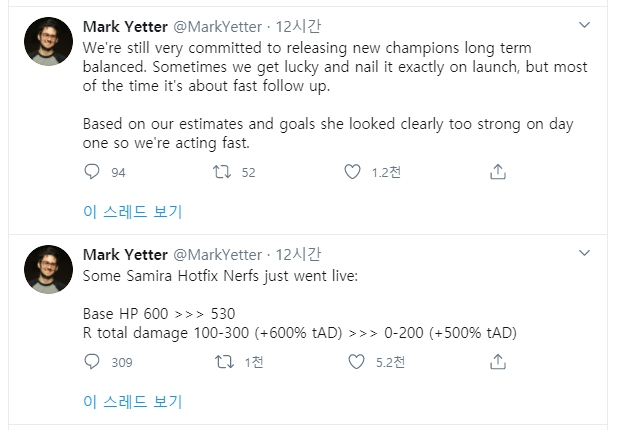This screenshot has width=617, height=430.
Task: Show the thread under the first tweet
Action: point(132,212)
